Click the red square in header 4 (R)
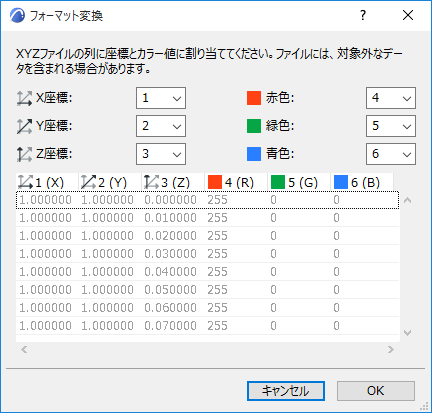This screenshot has width=432, height=413. click(x=215, y=182)
